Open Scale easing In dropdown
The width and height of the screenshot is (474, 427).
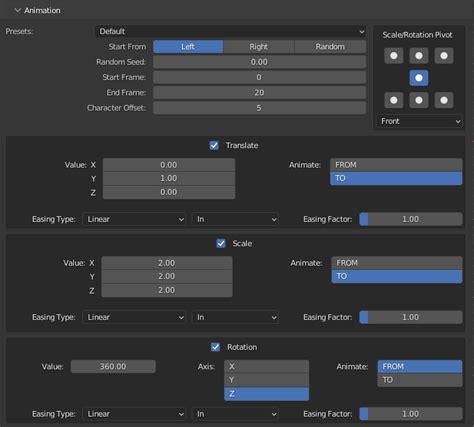pos(235,317)
